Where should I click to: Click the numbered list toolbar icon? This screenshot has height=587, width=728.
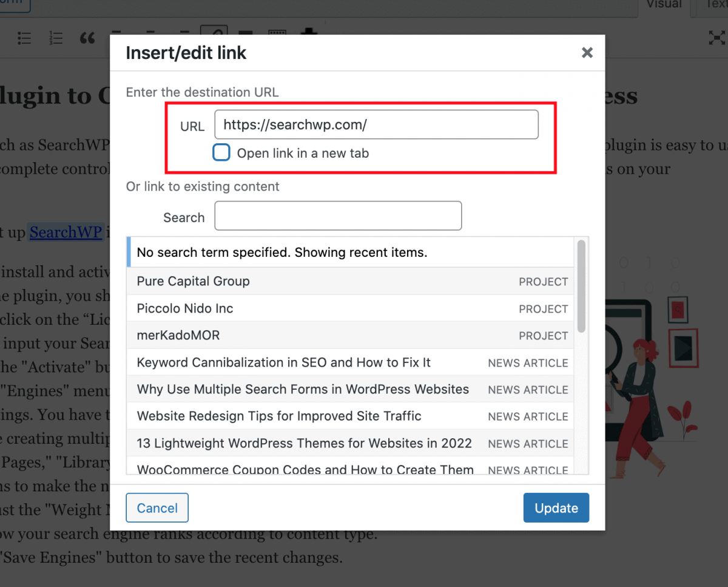(x=56, y=38)
